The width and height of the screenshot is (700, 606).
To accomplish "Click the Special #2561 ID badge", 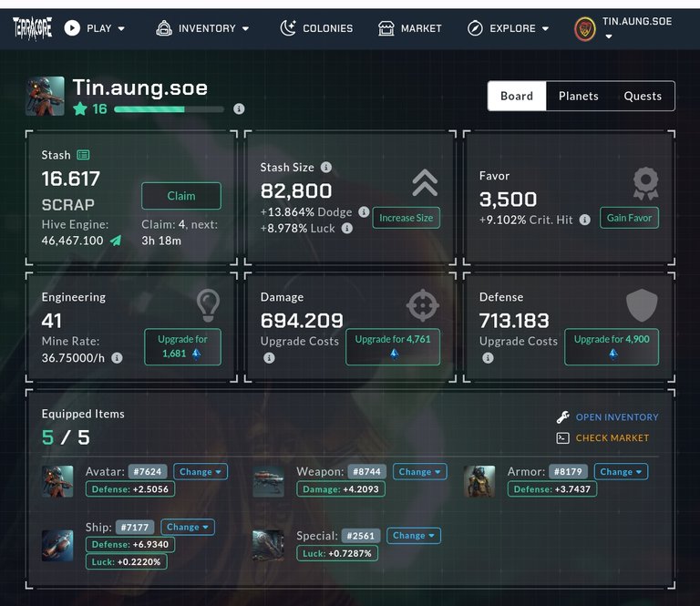I will pos(361,536).
